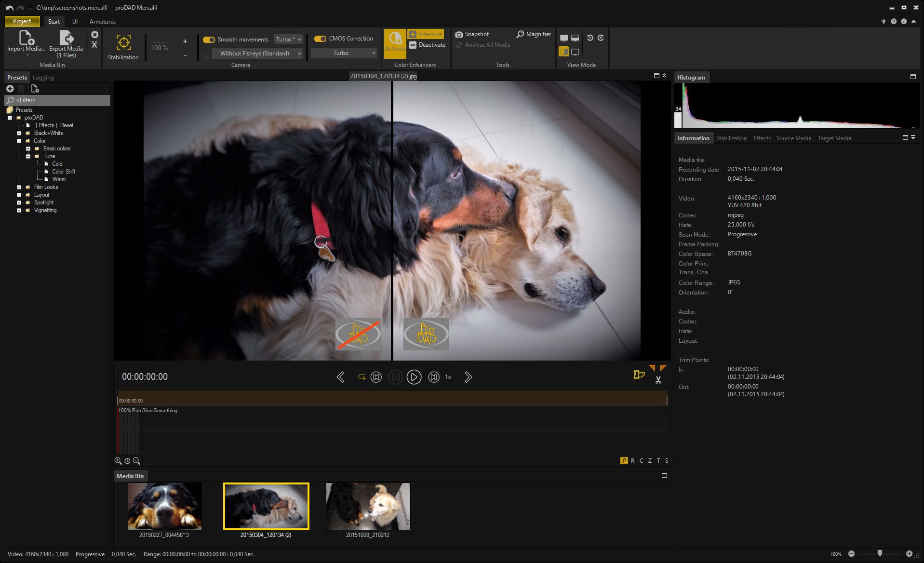Zoom in on the timeline

(118, 461)
